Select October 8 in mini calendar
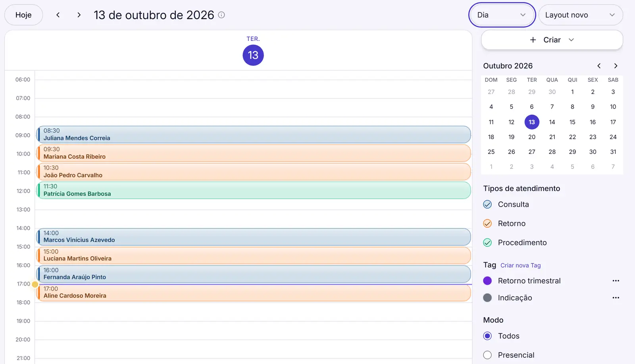 click(572, 107)
